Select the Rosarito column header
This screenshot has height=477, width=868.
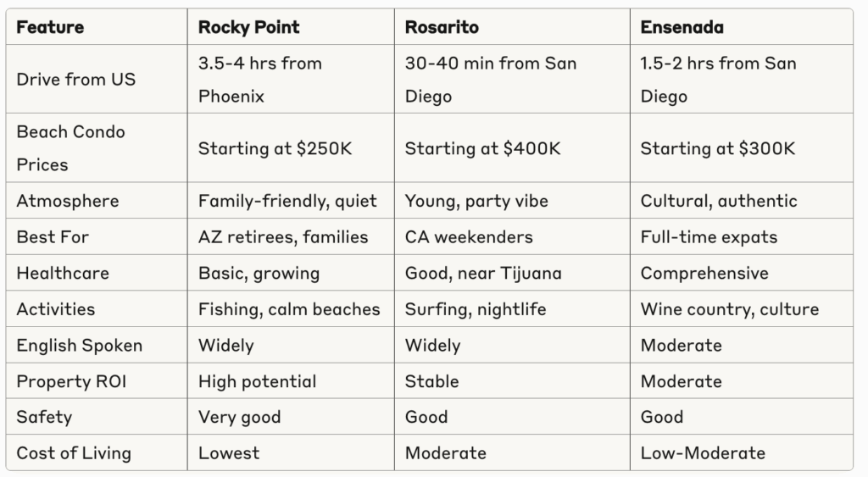pyautogui.click(x=442, y=27)
